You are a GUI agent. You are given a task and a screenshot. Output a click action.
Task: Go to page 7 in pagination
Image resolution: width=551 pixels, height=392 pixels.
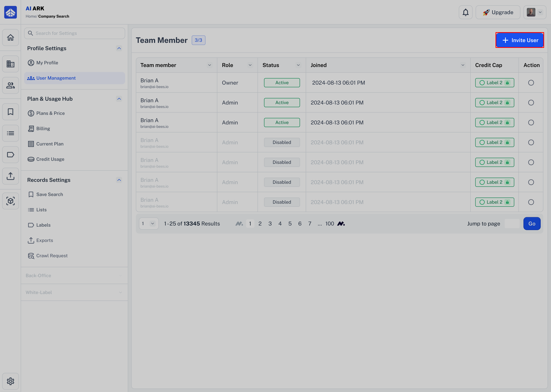pos(310,224)
